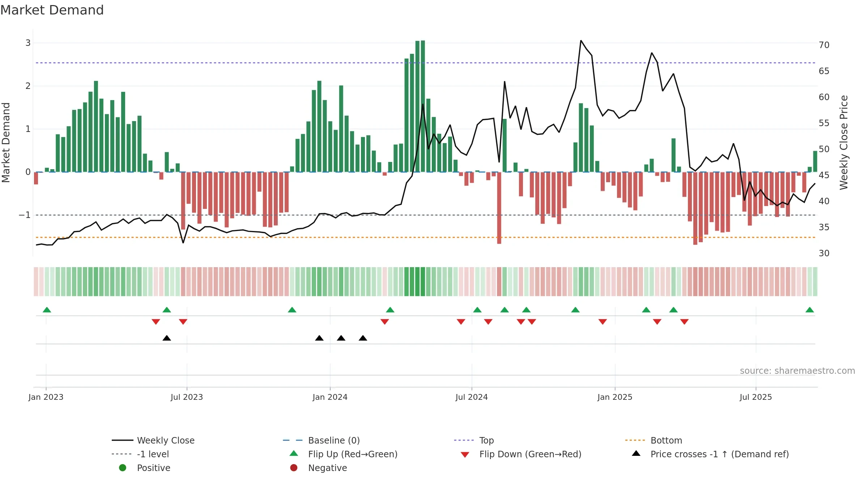Click the Jan 2025 x-axis label

tap(615, 397)
